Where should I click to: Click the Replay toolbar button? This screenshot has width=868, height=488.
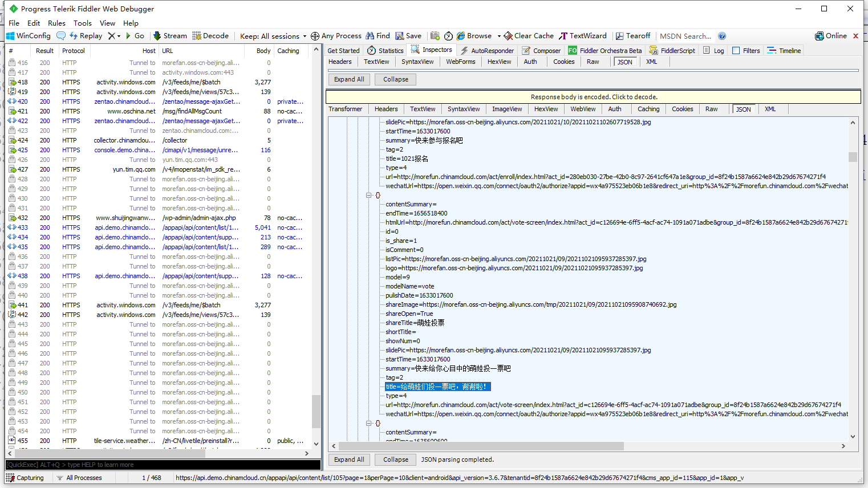[x=86, y=36]
